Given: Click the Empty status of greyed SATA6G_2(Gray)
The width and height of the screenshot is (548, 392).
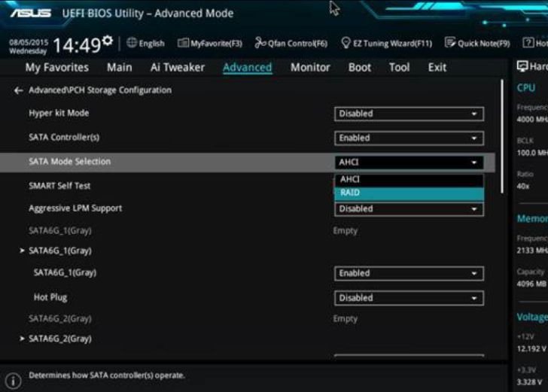Looking at the screenshot, I should (346, 319).
